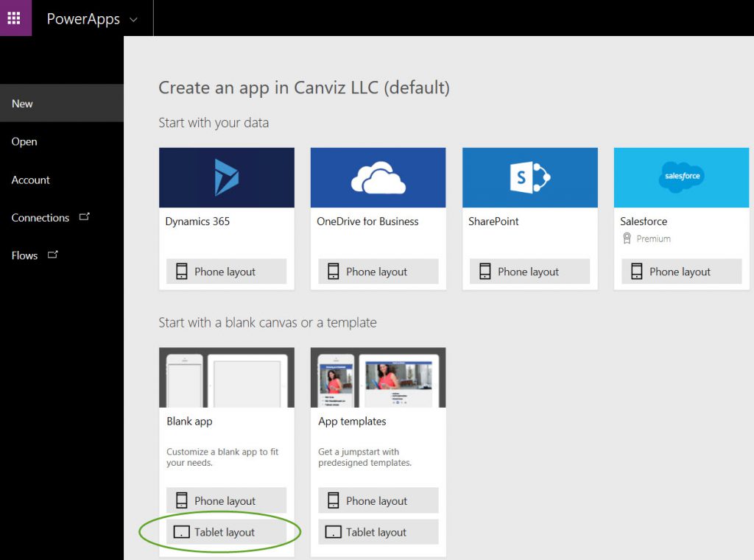Click the SharePoint logo tile
This screenshot has width=754, height=560.
529,177
